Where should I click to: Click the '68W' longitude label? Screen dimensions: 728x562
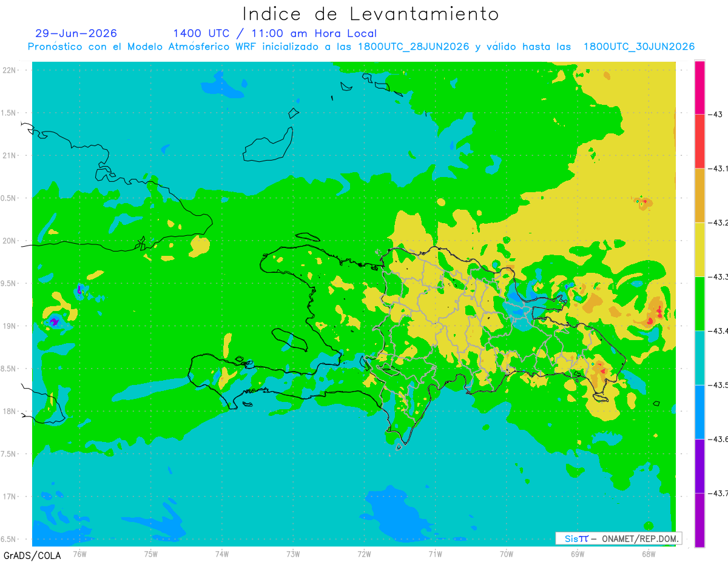point(649,554)
